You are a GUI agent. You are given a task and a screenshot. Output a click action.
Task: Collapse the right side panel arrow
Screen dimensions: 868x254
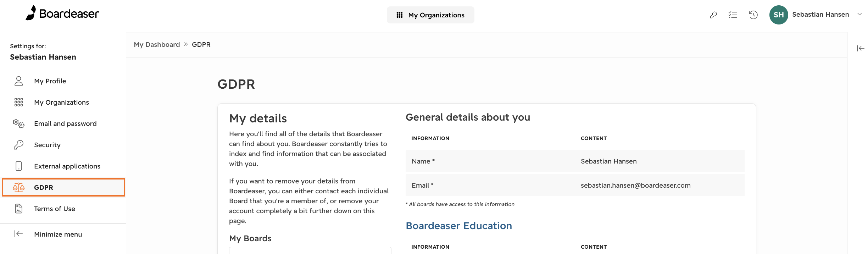pyautogui.click(x=861, y=48)
